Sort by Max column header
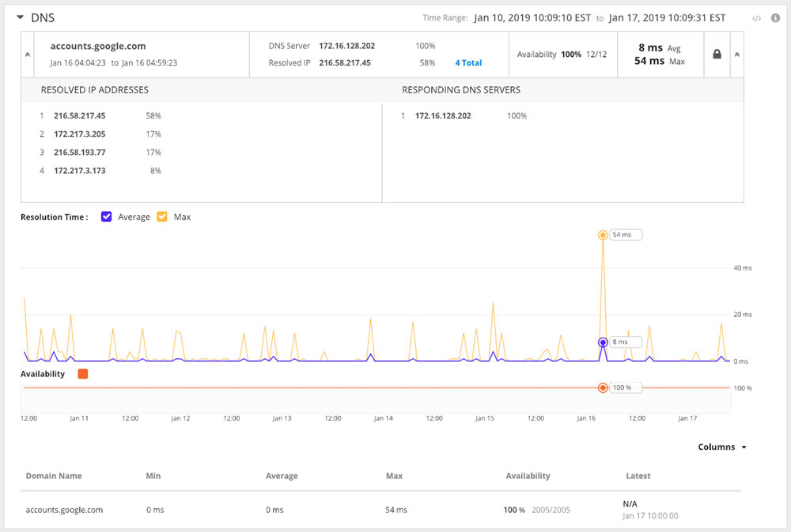791x532 pixels. pos(394,476)
